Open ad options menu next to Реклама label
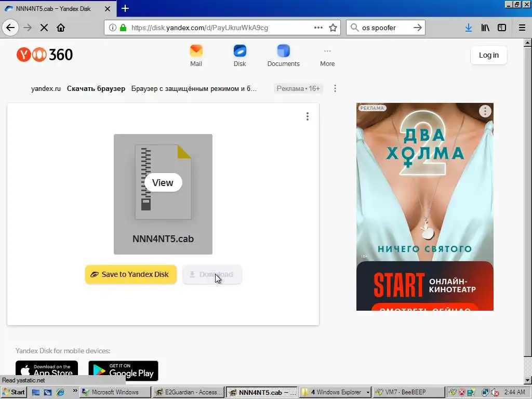Image resolution: width=532 pixels, height=399 pixels. point(335,88)
